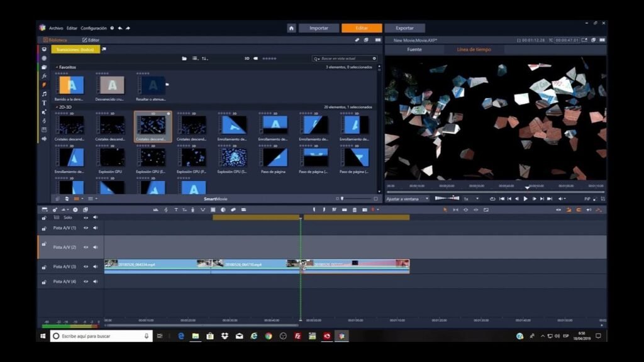The image size is (644, 362).
Task: Click the razor split clip icon
Action: 345,210
